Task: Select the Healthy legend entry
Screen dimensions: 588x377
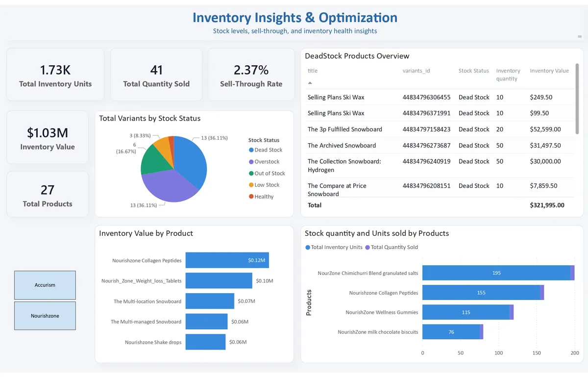Action: 261,197
